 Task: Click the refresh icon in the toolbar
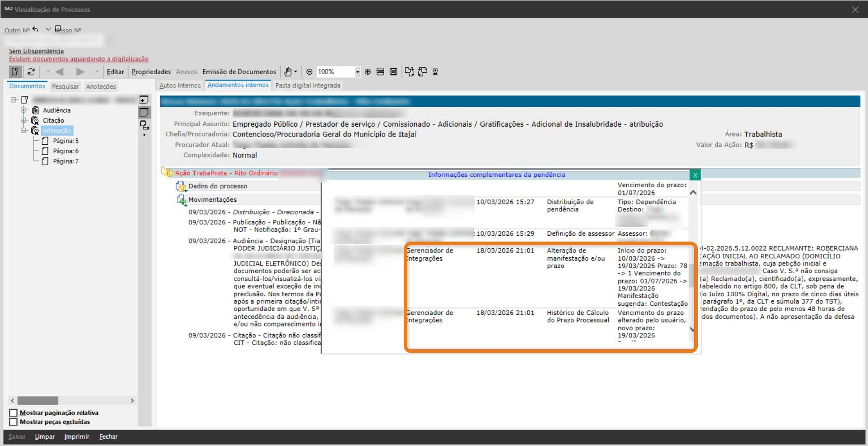pos(31,71)
